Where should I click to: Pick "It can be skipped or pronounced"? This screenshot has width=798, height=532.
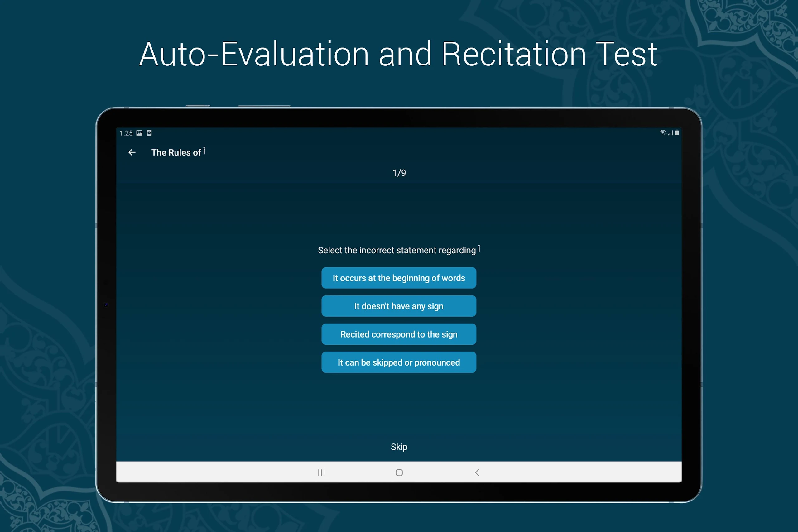point(399,362)
